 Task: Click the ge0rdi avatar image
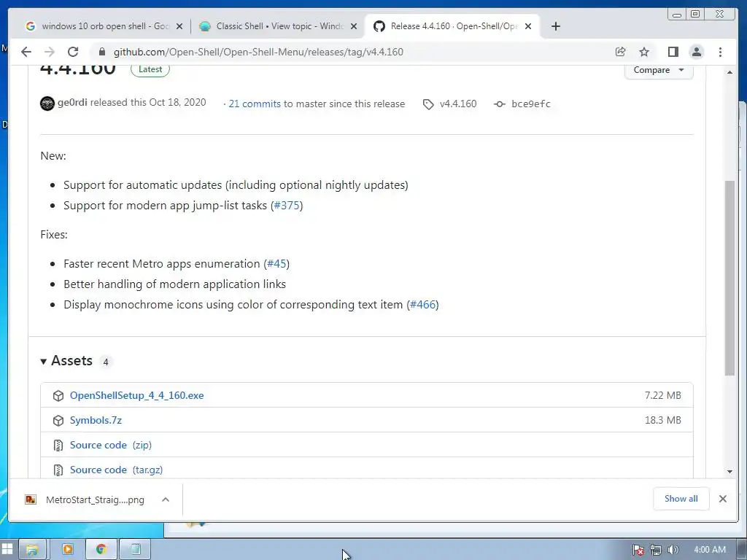pos(47,104)
